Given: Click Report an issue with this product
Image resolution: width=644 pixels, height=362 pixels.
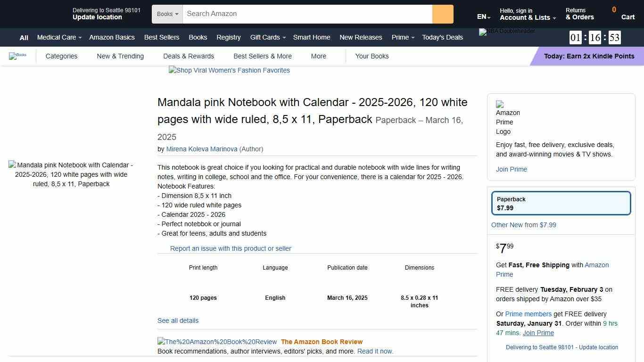Looking at the screenshot, I should pyautogui.click(x=231, y=248).
